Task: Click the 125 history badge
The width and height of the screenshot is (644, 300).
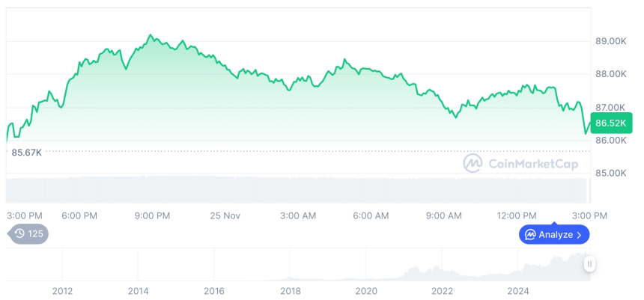Action: pyautogui.click(x=28, y=234)
